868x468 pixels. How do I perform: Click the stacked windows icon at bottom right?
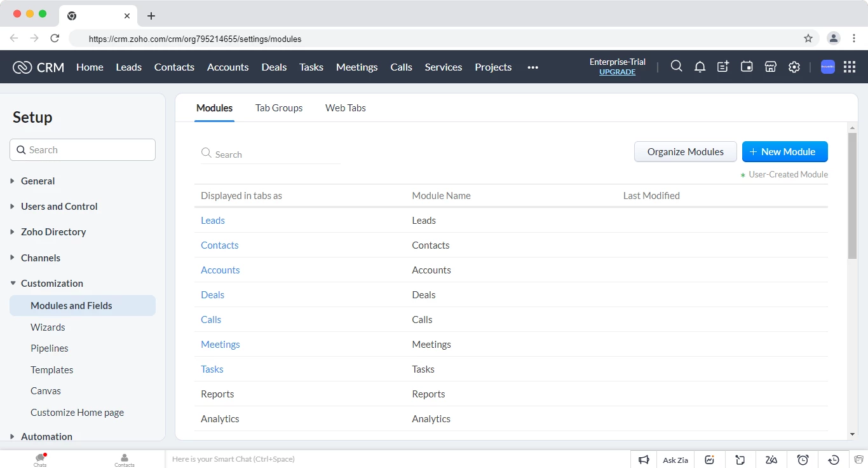[x=858, y=460]
